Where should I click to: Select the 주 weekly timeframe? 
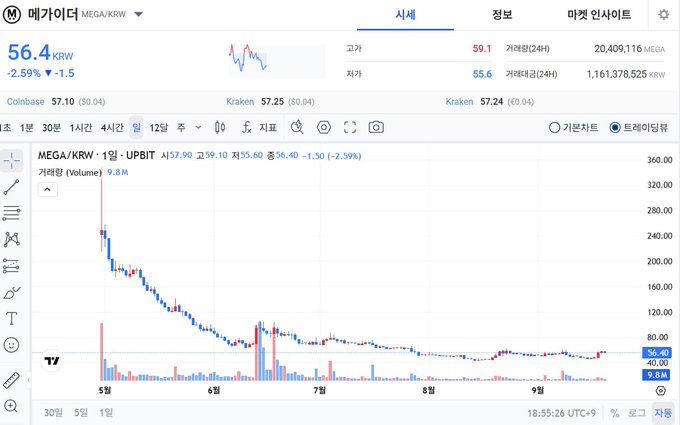click(181, 128)
